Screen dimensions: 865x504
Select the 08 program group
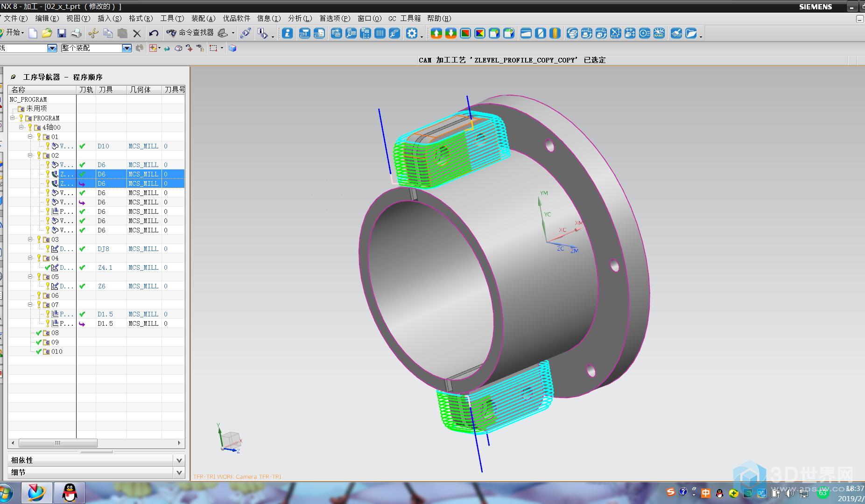[x=55, y=333]
